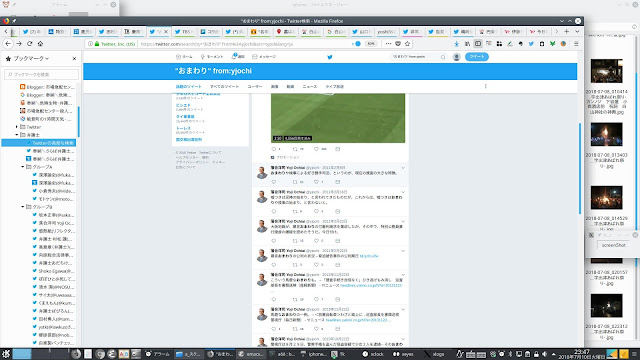640x360 pixels.
Task: Open the profile avatar menu
Action: (x=457, y=57)
